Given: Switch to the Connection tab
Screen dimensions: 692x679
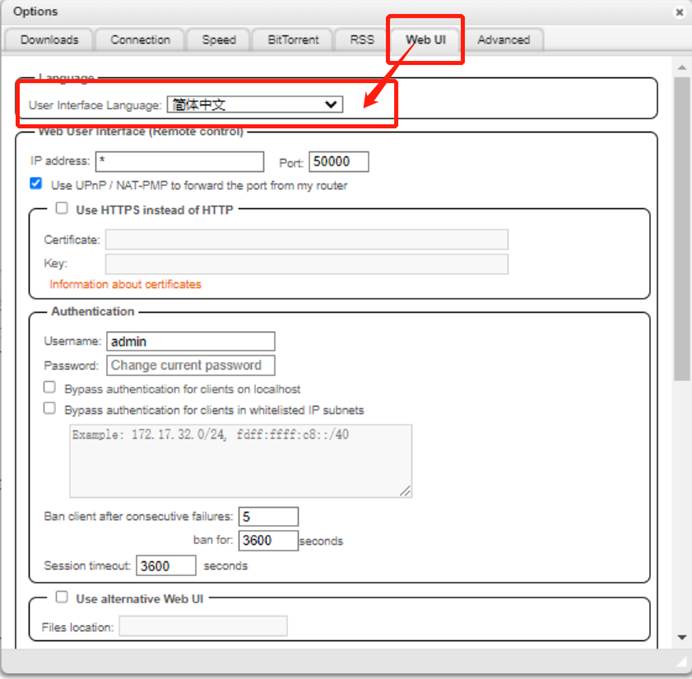Looking at the screenshot, I should (x=140, y=40).
